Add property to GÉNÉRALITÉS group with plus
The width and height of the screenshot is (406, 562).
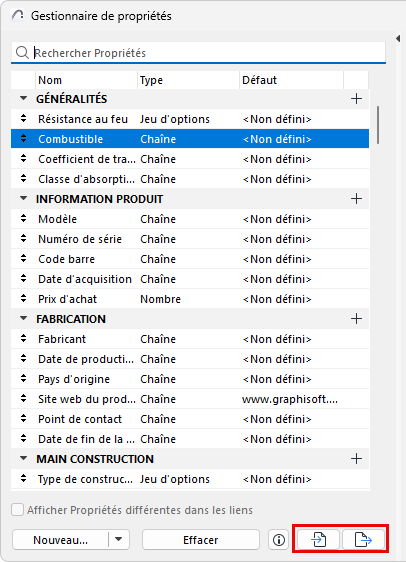(x=356, y=99)
